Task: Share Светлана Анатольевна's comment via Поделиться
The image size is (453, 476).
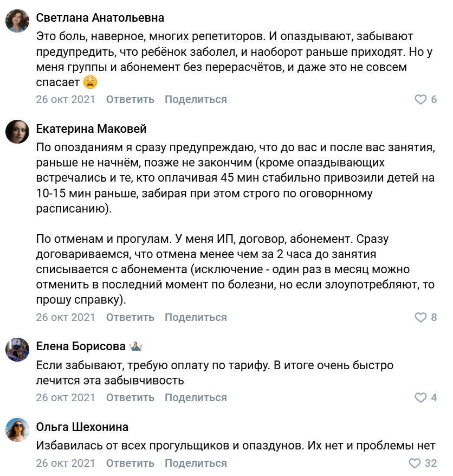Action: [x=196, y=100]
